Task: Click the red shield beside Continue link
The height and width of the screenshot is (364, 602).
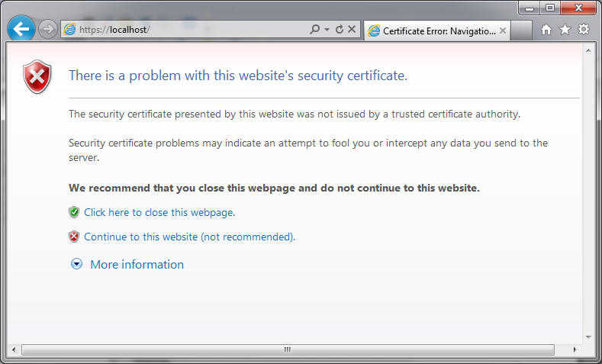Action: coord(74,237)
